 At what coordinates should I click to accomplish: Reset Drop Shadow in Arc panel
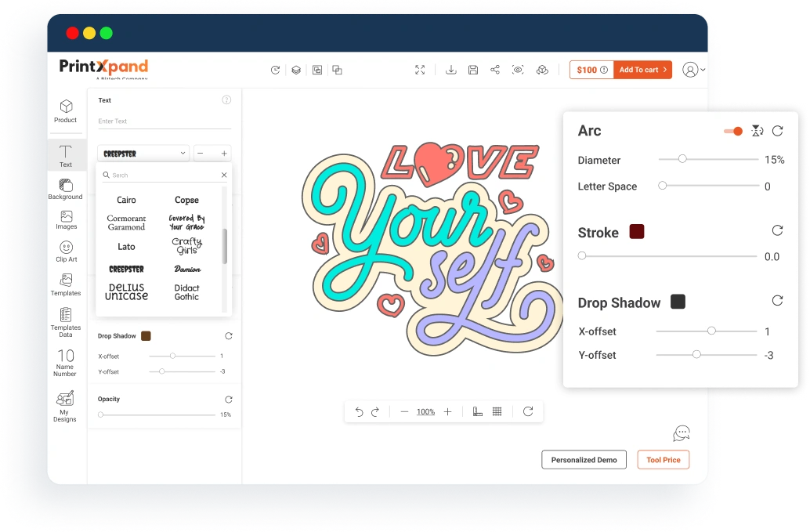pos(777,301)
